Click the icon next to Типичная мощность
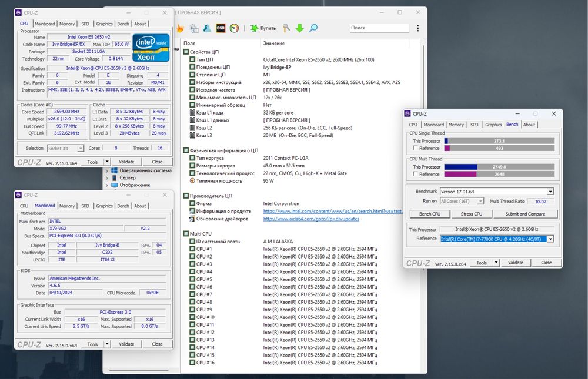Viewport: 588px width, 379px height. [x=192, y=181]
